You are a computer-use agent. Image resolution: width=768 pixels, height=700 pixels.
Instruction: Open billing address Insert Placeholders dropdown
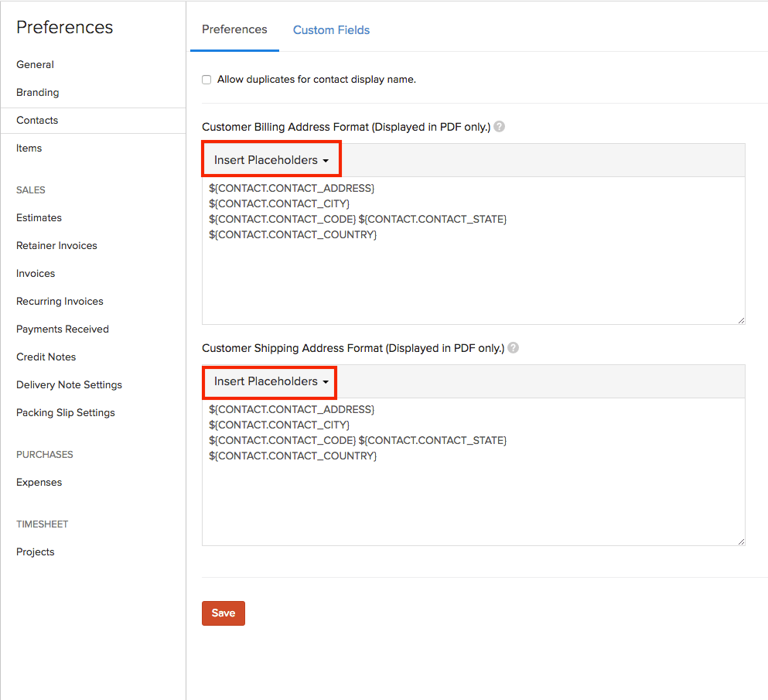click(271, 160)
